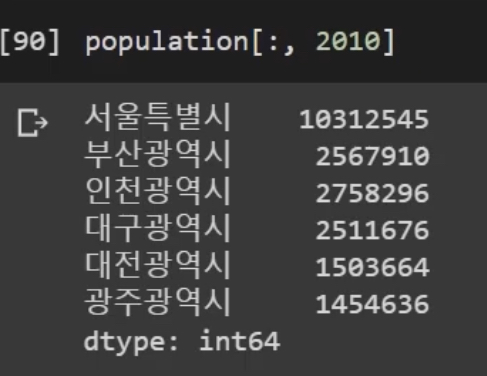Select the row label 대구광역시
This screenshot has width=487, height=376.
(x=158, y=228)
